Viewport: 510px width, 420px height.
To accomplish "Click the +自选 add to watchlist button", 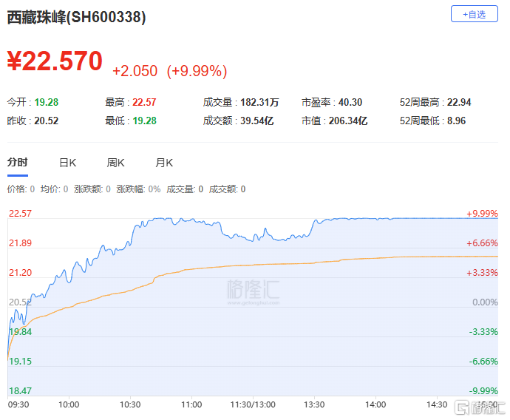I will click(474, 14).
